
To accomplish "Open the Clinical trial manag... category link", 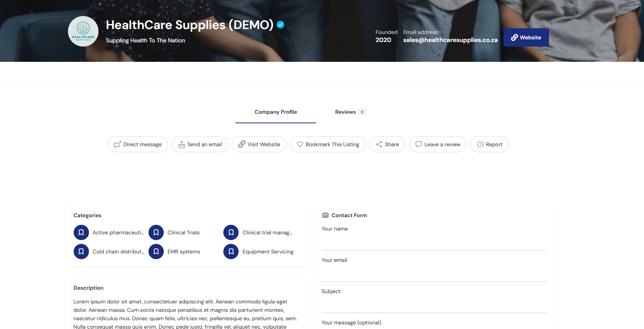I will pyautogui.click(x=267, y=232).
